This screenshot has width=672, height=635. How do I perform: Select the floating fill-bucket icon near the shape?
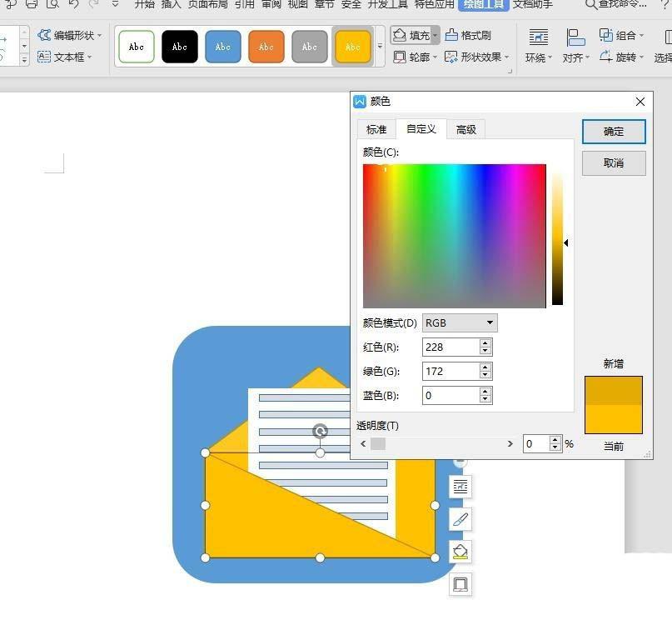461,551
